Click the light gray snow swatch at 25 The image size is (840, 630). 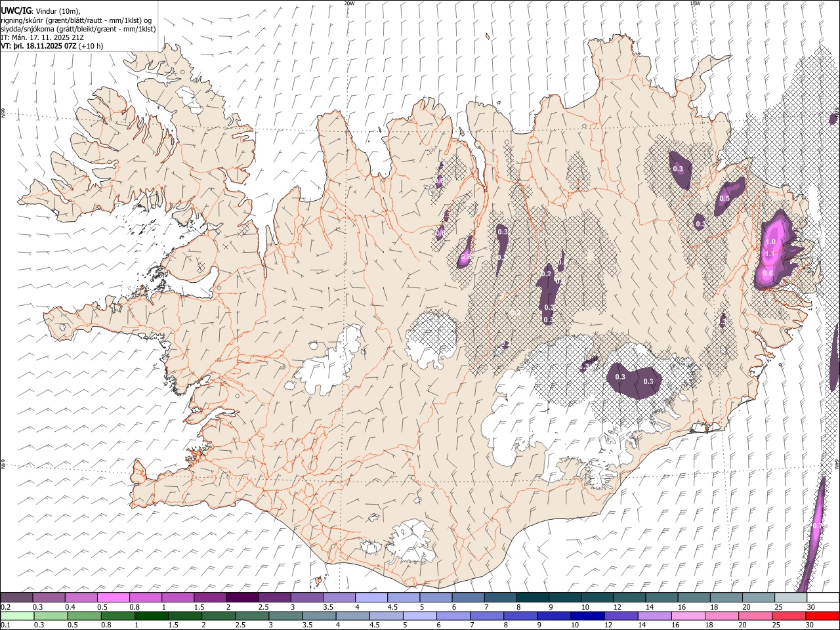tap(791, 598)
